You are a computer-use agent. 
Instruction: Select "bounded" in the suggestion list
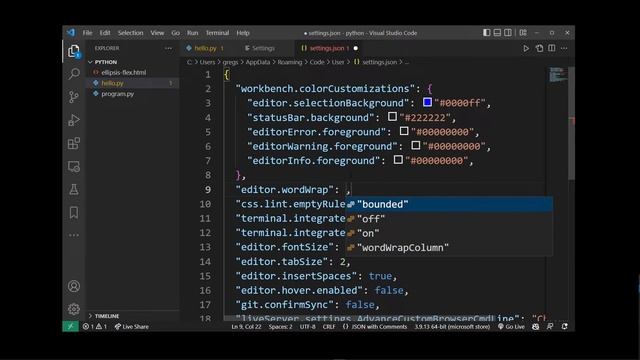point(449,204)
